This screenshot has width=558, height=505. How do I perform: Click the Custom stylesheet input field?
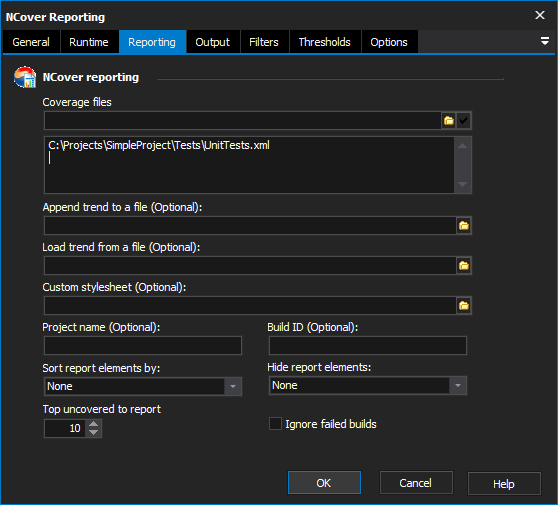coord(250,305)
